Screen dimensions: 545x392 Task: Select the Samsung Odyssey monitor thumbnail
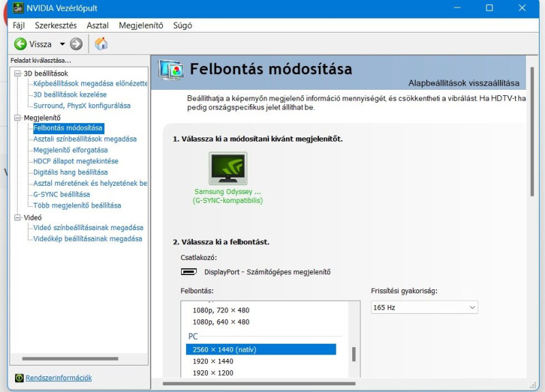pos(228,168)
